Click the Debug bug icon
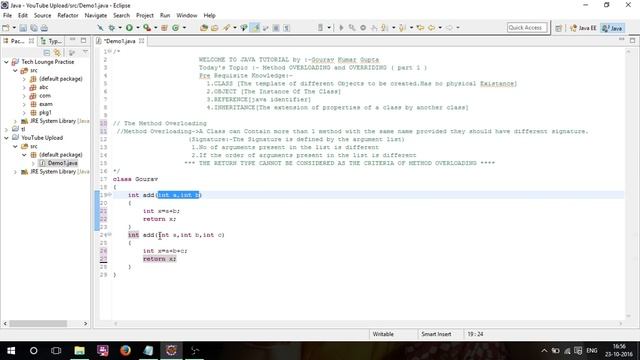The image size is (640, 360). tap(111, 28)
